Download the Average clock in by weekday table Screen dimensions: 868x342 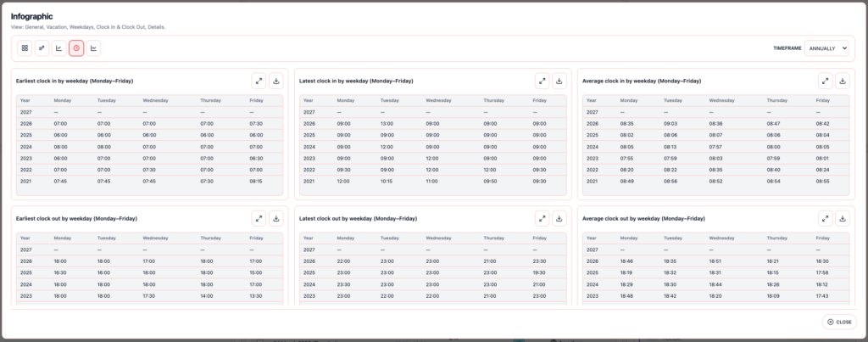[843, 81]
